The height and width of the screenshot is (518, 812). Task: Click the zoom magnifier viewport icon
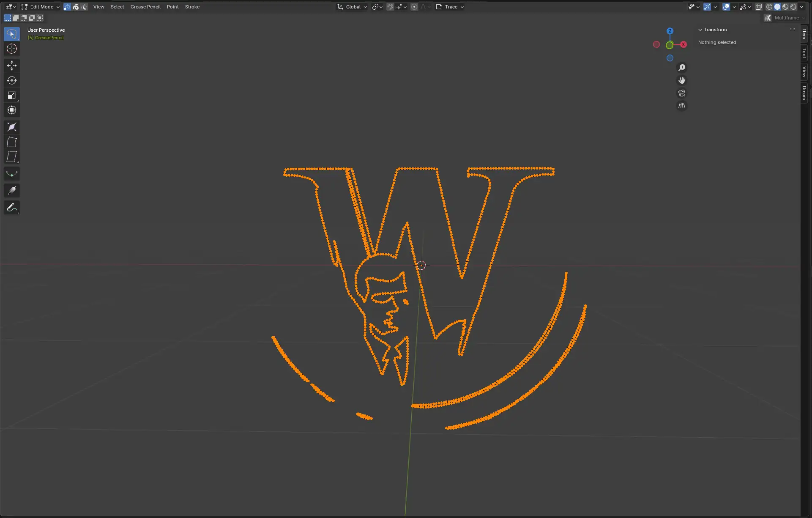pyautogui.click(x=682, y=68)
